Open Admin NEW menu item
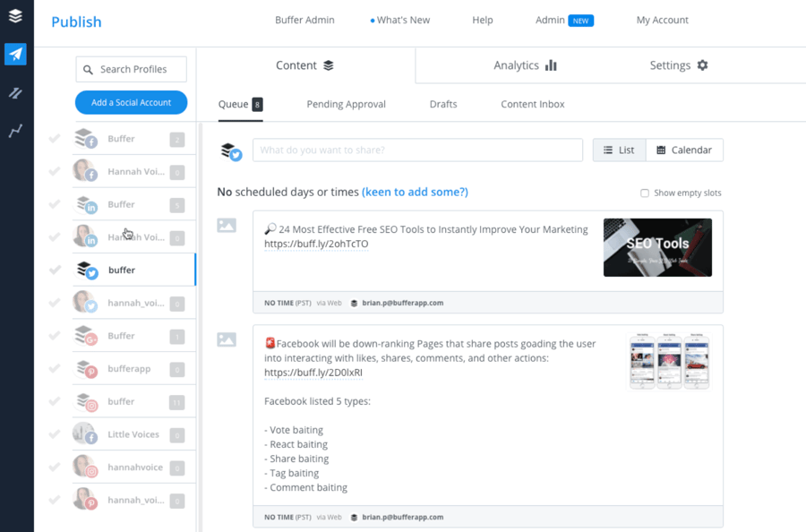 pos(564,20)
